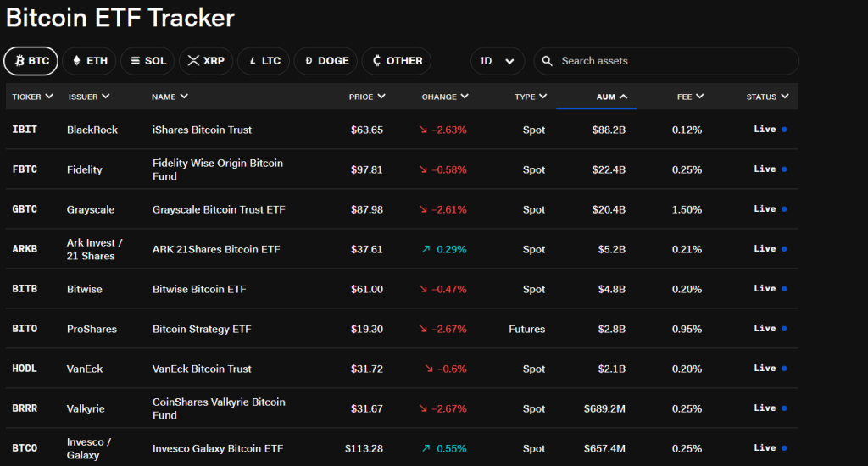This screenshot has width=868, height=466.
Task: Click the OTHER category coin icon
Action: coord(376,61)
